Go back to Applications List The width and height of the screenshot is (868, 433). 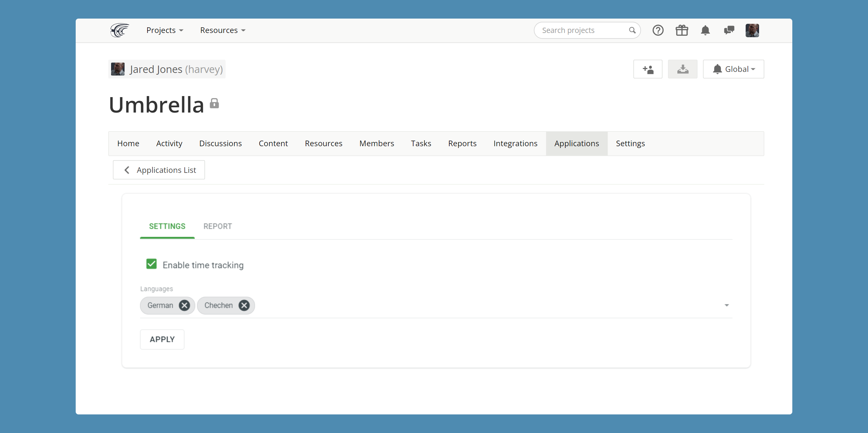[x=159, y=170]
